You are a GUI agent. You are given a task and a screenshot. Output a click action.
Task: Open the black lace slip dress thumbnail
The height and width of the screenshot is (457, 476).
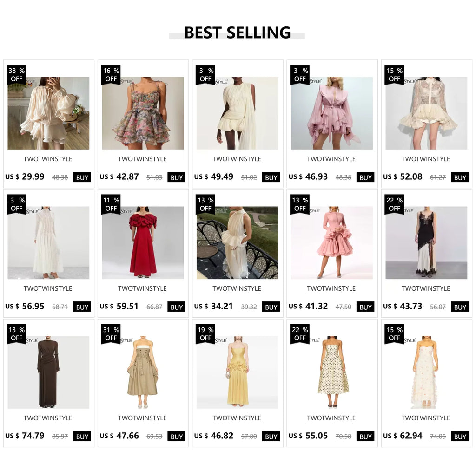click(426, 242)
